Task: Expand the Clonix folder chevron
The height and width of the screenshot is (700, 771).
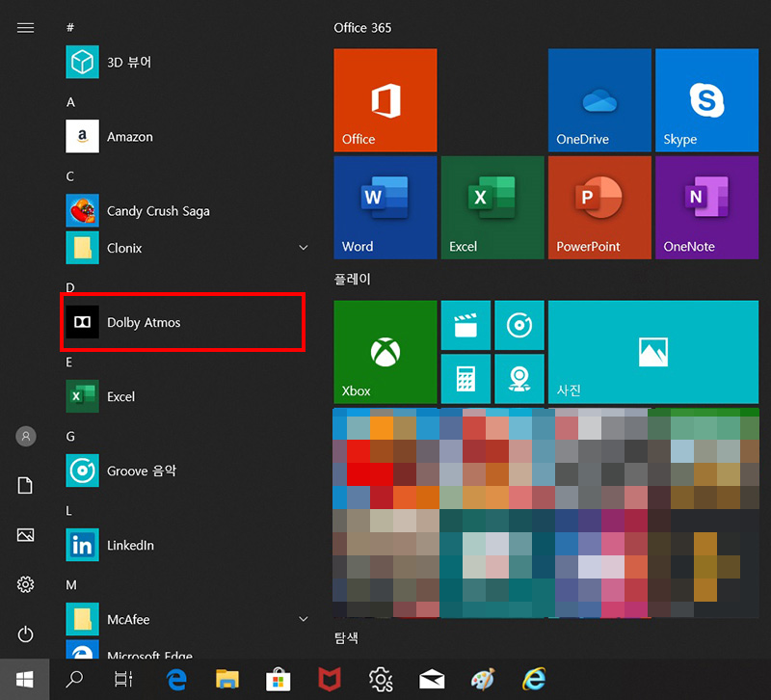Action: [x=304, y=248]
